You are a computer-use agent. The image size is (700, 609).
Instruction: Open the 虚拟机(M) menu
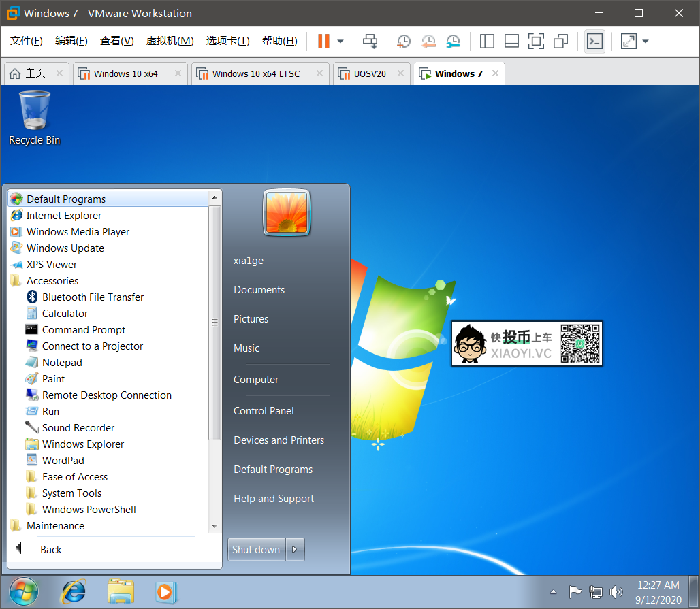pyautogui.click(x=170, y=41)
